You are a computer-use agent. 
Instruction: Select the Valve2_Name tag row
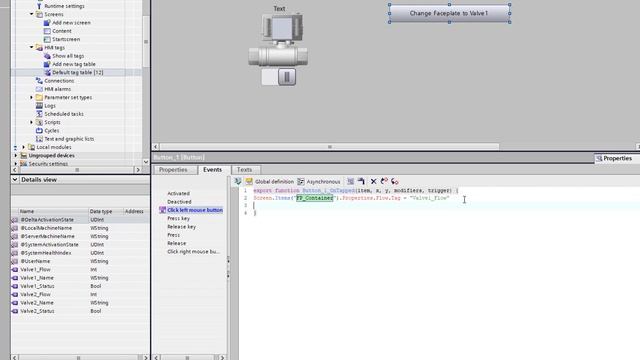(x=80, y=303)
